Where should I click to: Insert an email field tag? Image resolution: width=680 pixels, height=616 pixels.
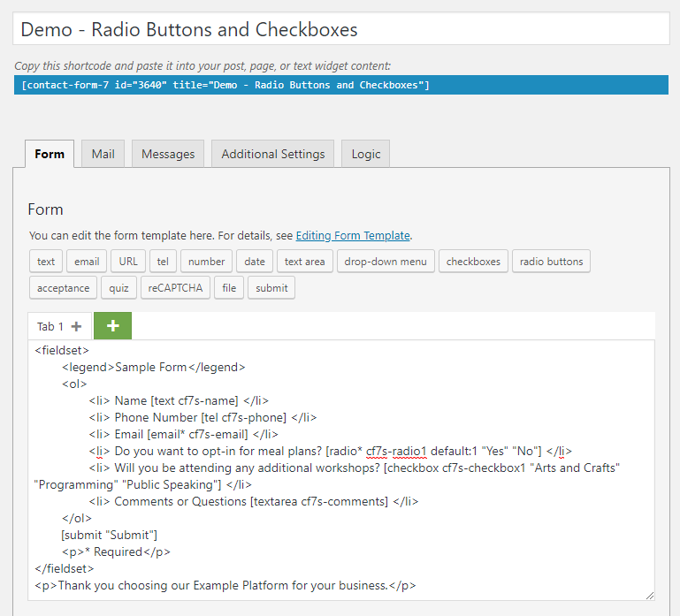tap(87, 262)
